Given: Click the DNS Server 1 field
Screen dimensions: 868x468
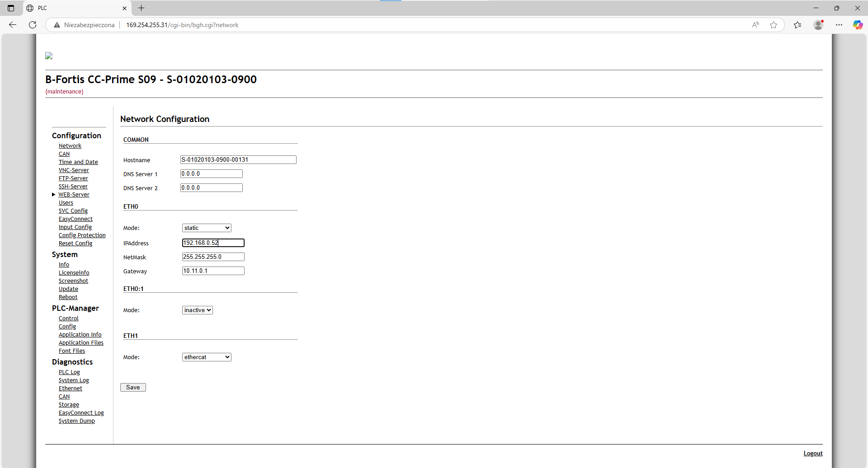Looking at the screenshot, I should click(212, 174).
